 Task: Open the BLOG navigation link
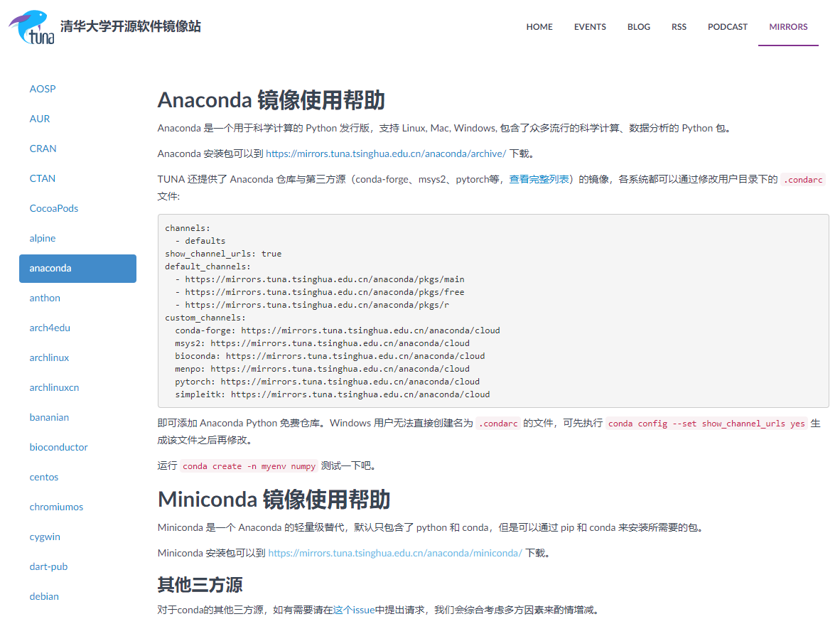point(639,27)
